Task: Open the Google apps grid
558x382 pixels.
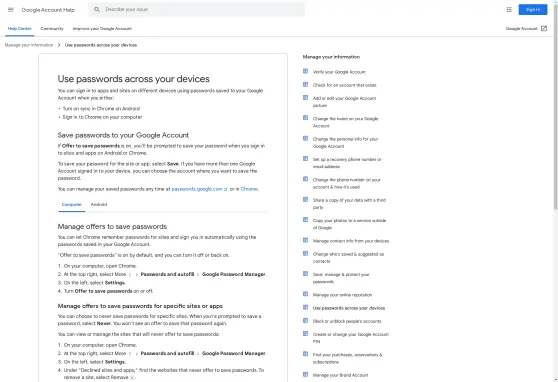Action: click(509, 10)
